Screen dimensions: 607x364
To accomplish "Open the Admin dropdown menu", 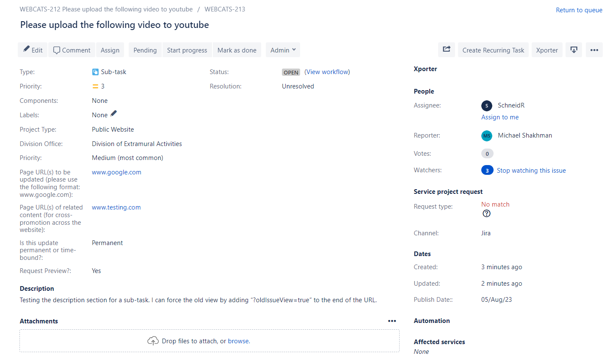I will point(282,50).
